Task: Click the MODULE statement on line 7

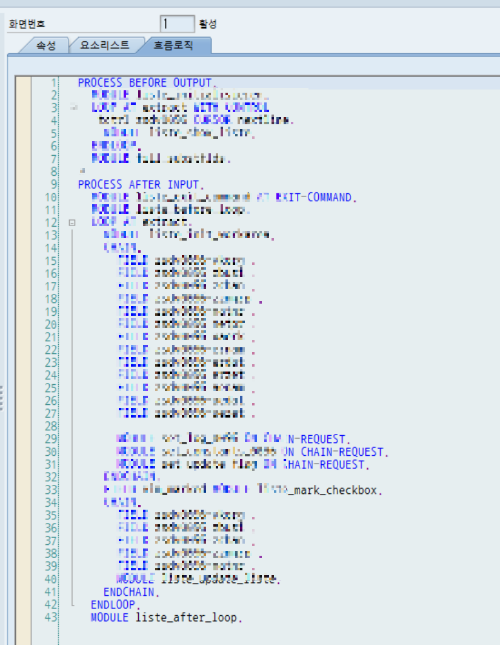Action: point(161,158)
